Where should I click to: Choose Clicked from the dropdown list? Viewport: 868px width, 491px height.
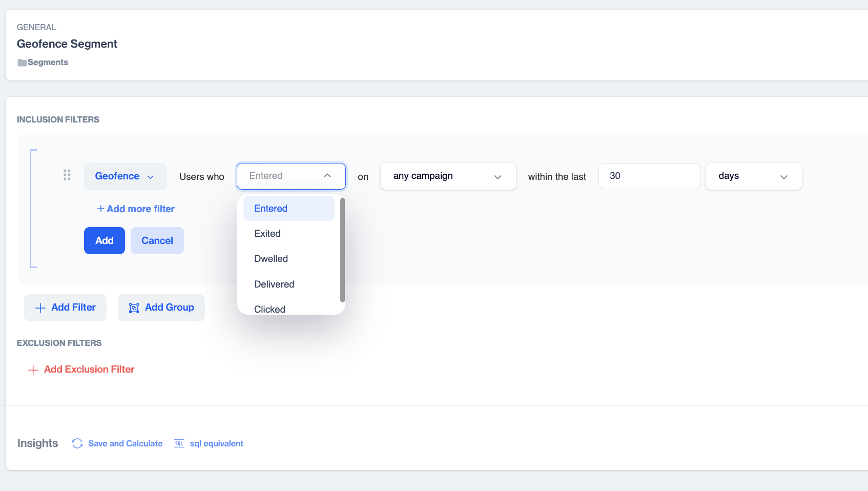289,309
